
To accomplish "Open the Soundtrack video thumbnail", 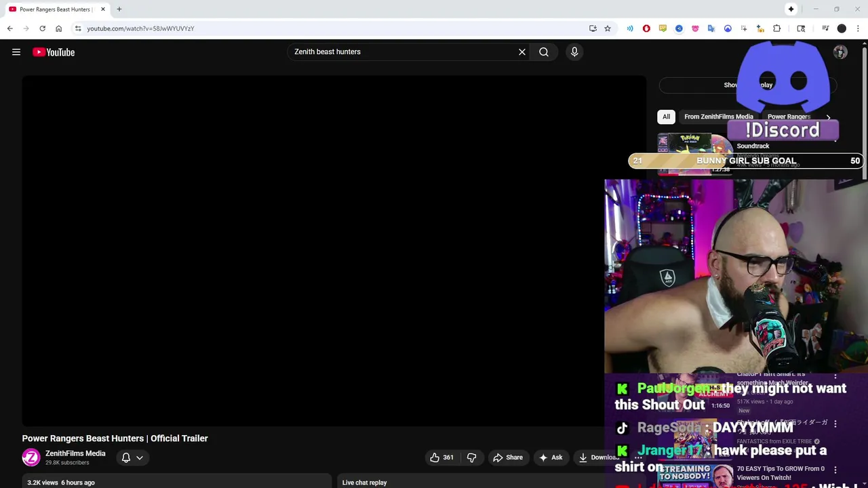I will pos(694,154).
